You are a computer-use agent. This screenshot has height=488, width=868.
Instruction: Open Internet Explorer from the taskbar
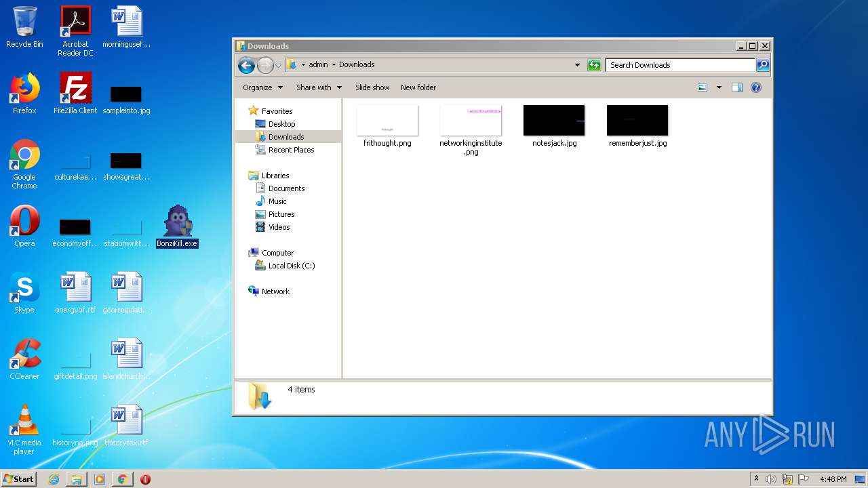[54, 479]
